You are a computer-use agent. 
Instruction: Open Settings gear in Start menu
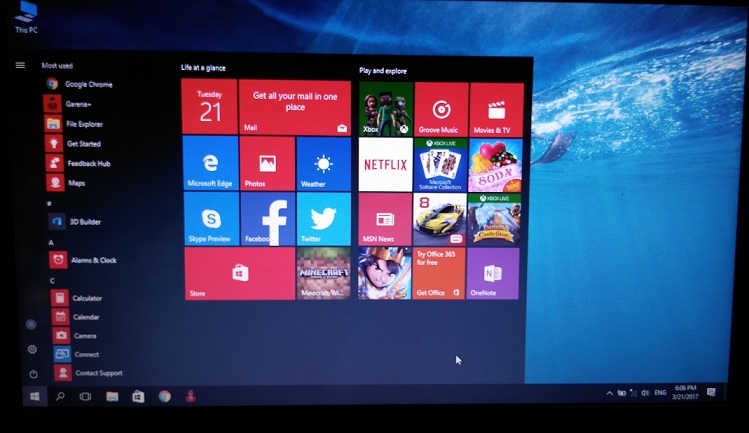[x=32, y=349]
